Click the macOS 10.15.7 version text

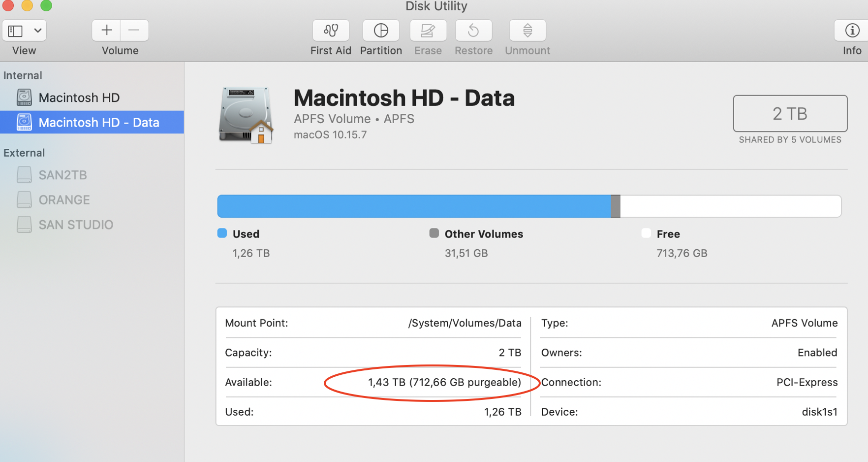[x=330, y=134]
